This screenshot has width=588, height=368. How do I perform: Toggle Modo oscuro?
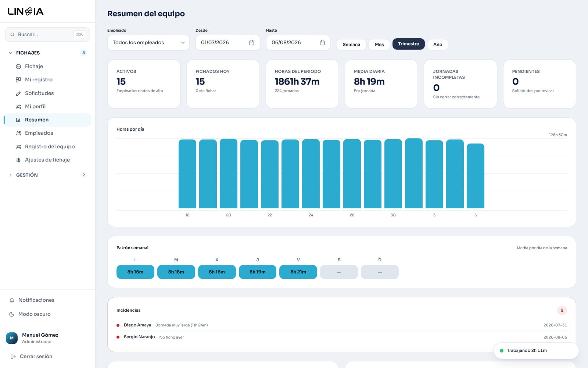tap(47, 314)
